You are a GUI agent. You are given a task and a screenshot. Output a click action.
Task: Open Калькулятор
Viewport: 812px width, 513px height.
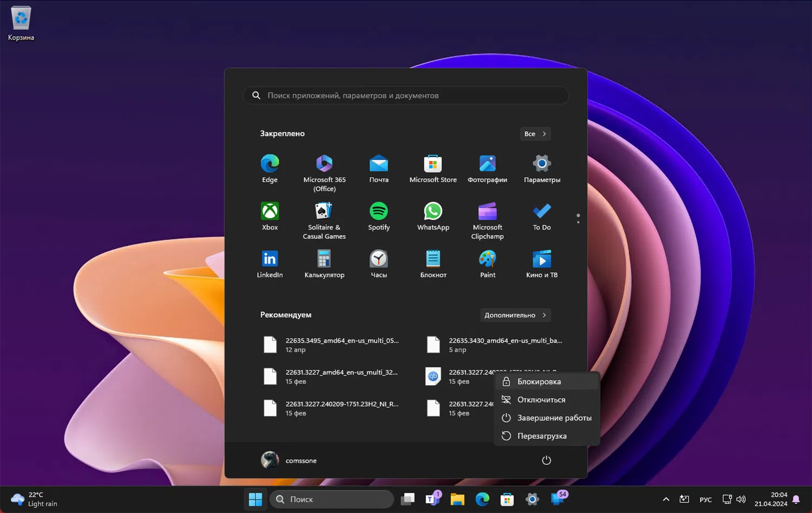tap(324, 264)
